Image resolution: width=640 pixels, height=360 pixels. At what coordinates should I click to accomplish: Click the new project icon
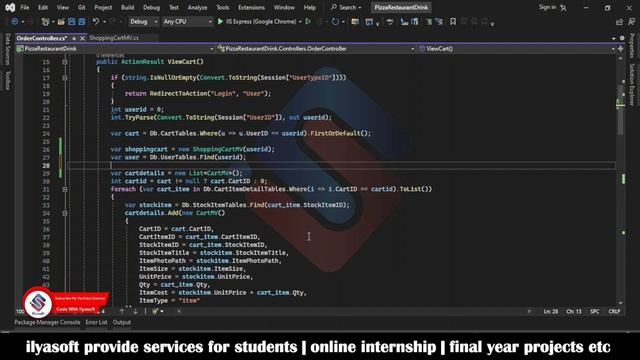tap(45, 22)
